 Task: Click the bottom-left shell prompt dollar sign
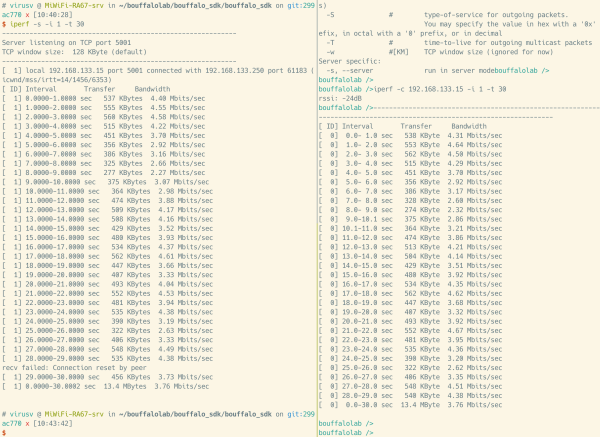[x=3, y=432]
